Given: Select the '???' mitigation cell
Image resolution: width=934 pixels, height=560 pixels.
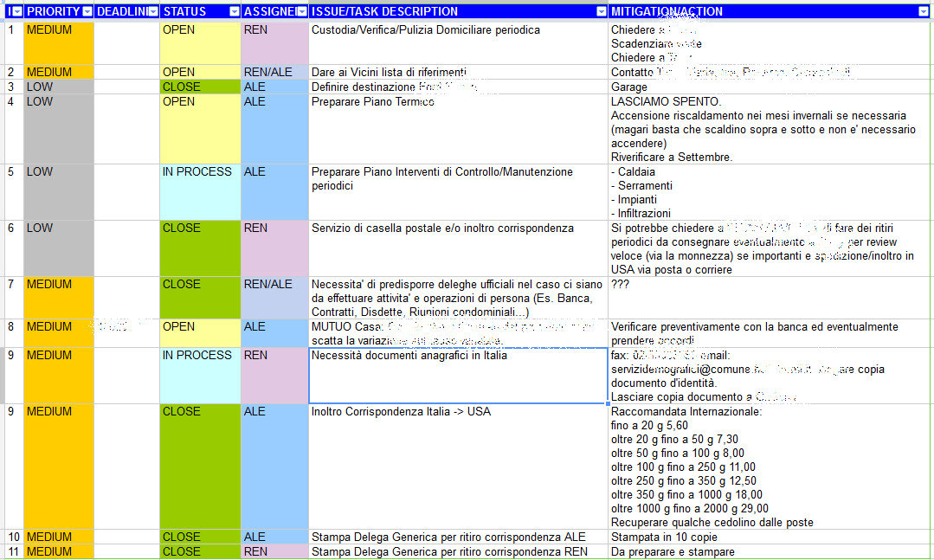Looking at the screenshot, I should [770, 298].
